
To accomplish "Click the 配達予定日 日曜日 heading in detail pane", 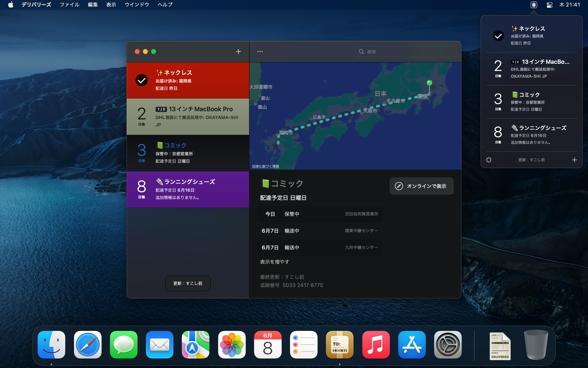I will tap(283, 198).
